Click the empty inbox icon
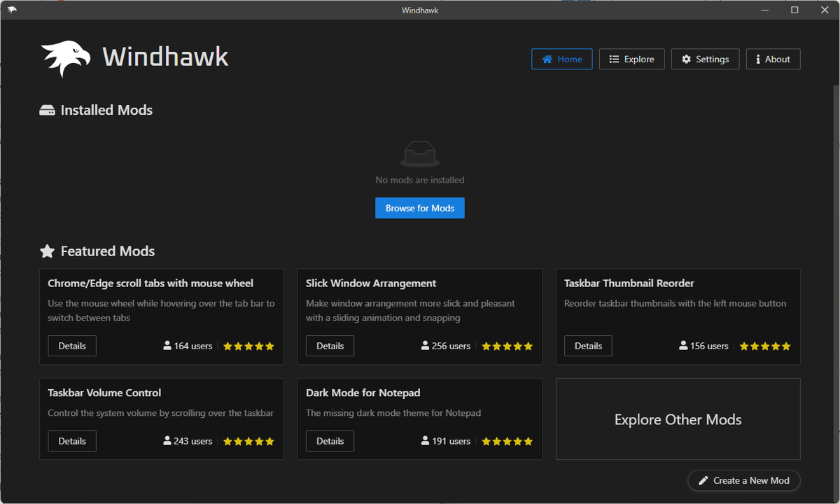840x504 pixels. coord(420,154)
